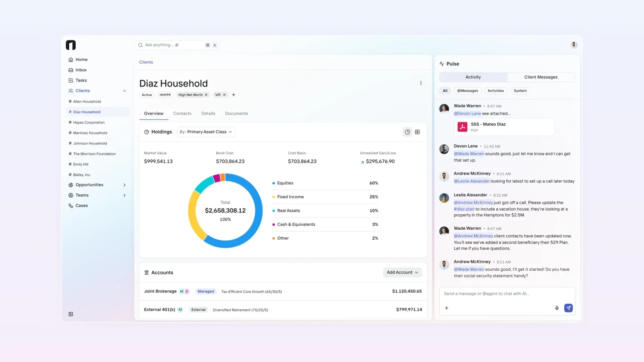Switch to the Details tab
This screenshot has width=644, height=362.
coord(208,113)
